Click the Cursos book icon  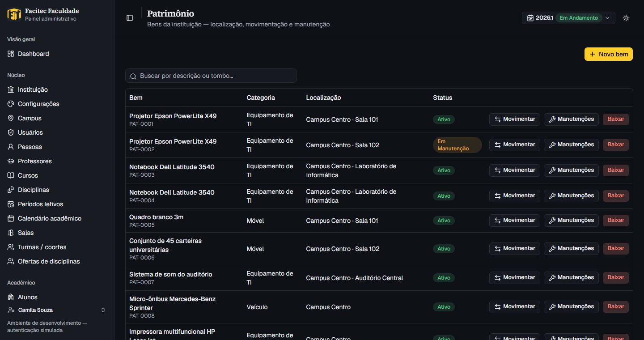(11, 175)
